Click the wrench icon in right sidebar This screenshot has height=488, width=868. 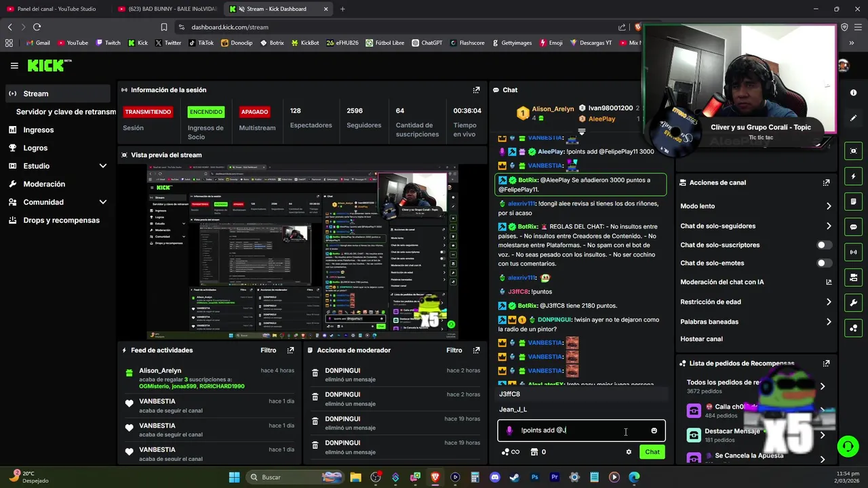point(853,303)
